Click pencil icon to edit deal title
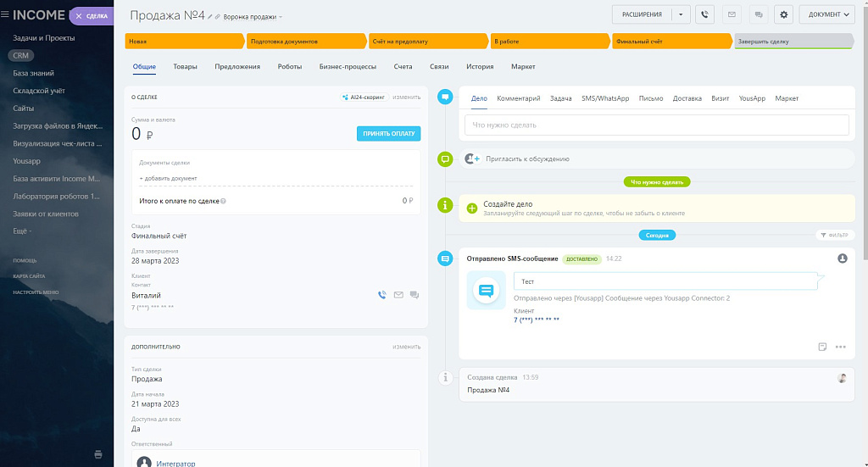The height and width of the screenshot is (467, 868). point(210,17)
